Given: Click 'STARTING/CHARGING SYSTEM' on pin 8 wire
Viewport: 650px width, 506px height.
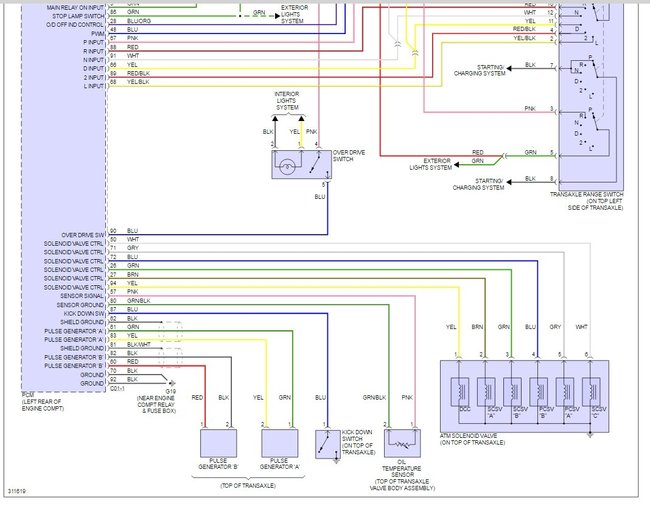Looking at the screenshot, I should 478,184.
